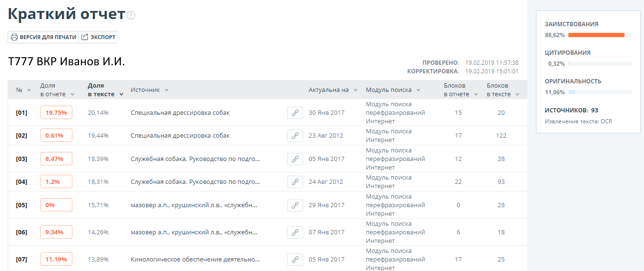This screenshot has height=271, width=644.
Task: Toggle the 19,75% share badge for source 01
Action: (56, 113)
